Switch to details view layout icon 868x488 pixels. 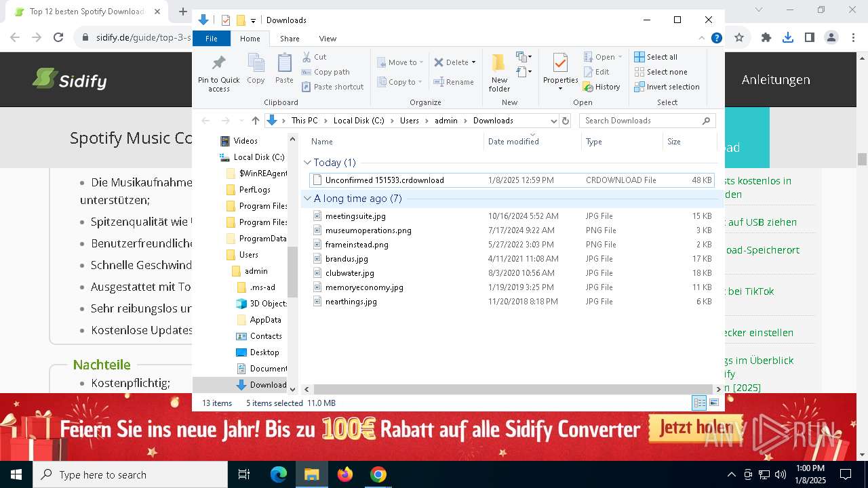click(x=699, y=403)
